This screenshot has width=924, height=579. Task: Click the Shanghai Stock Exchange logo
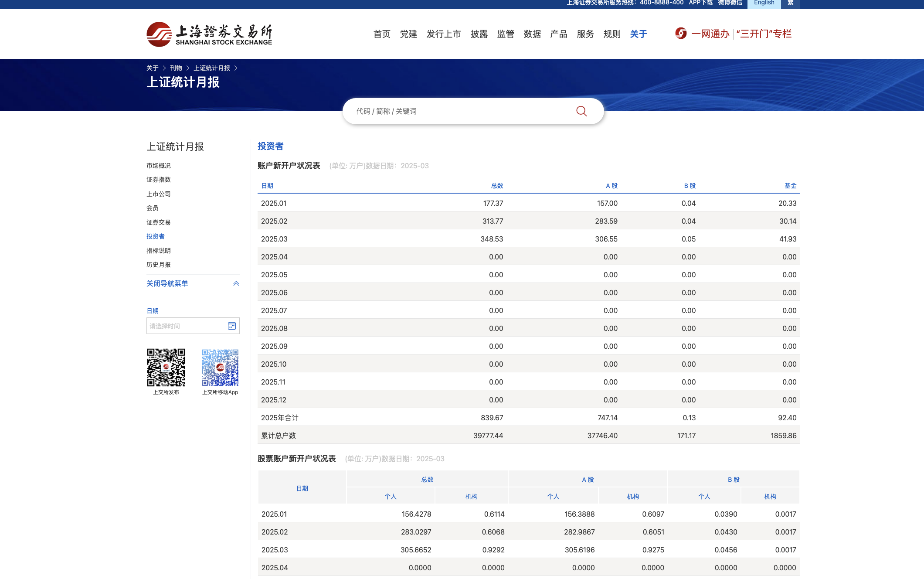(209, 34)
